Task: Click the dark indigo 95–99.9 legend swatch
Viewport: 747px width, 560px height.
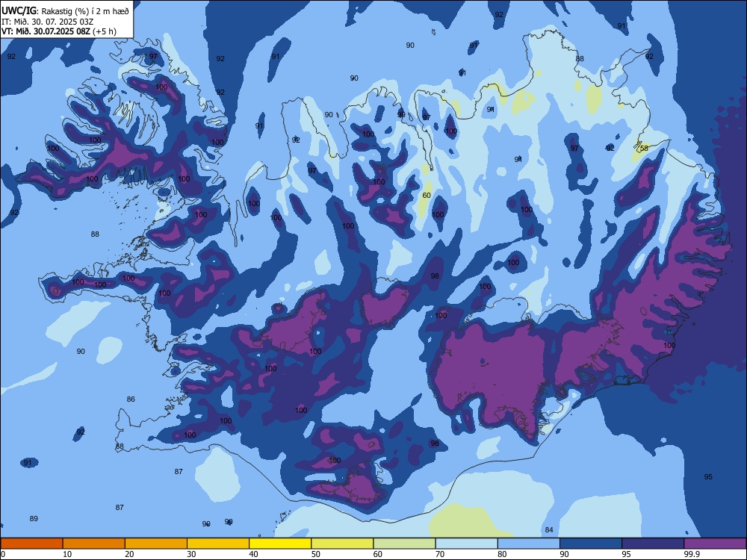Action: pos(653,544)
